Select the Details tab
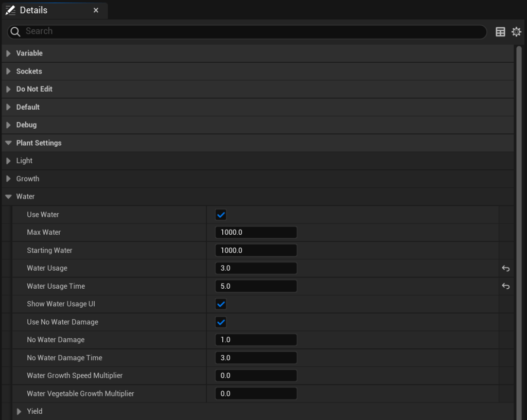This screenshot has height=420, width=527. tap(33, 10)
